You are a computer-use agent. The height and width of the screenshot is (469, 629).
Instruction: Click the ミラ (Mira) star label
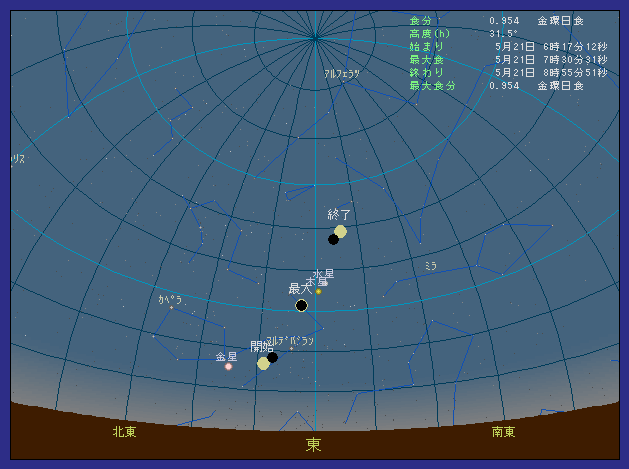tap(431, 265)
